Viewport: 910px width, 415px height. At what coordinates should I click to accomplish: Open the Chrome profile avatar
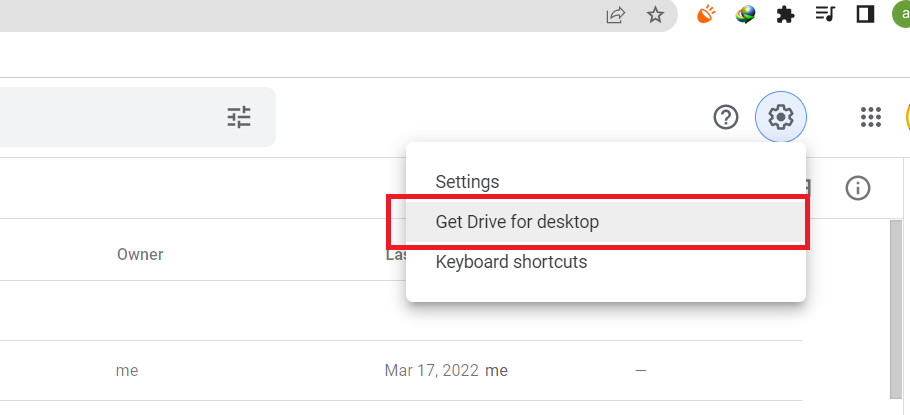pos(901,15)
